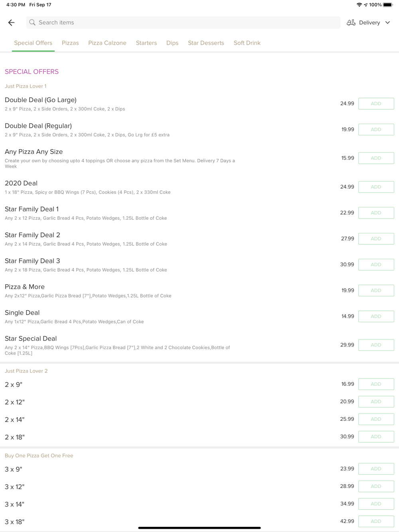Add the 2 x 12" offer

376,402
